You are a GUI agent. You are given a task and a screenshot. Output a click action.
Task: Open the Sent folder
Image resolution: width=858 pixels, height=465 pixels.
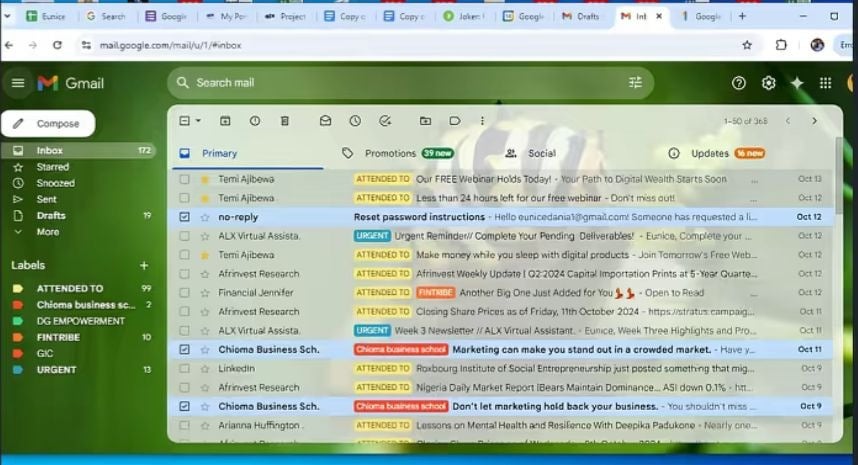click(x=47, y=200)
